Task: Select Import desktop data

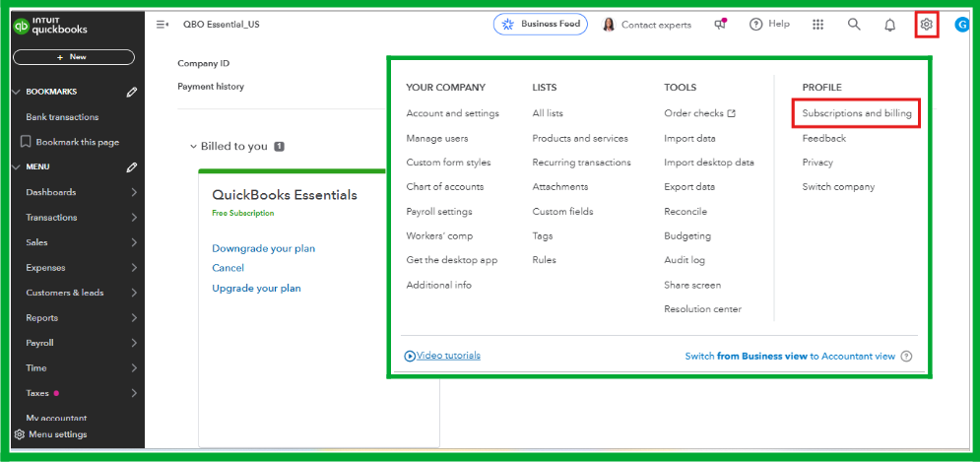Action: click(709, 163)
